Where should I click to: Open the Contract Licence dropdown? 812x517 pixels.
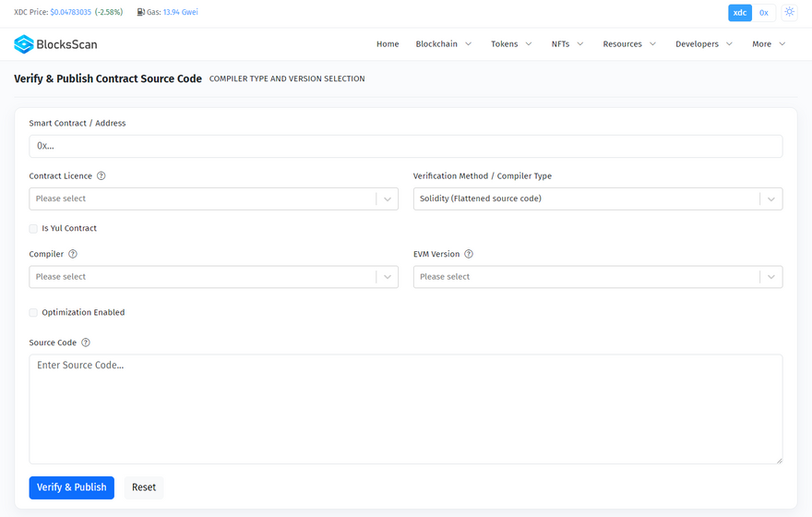click(x=213, y=198)
